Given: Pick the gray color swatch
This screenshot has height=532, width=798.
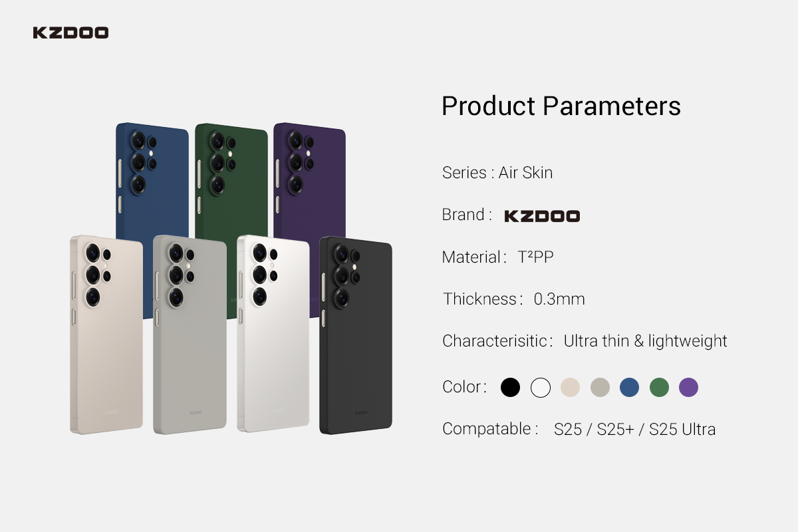Looking at the screenshot, I should pyautogui.click(x=600, y=387).
